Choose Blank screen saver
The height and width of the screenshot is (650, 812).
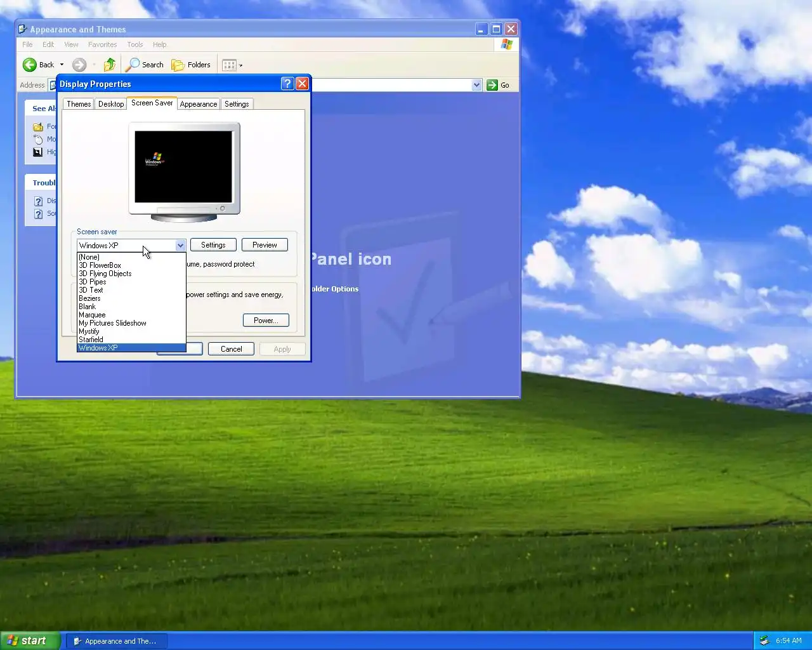point(131,307)
